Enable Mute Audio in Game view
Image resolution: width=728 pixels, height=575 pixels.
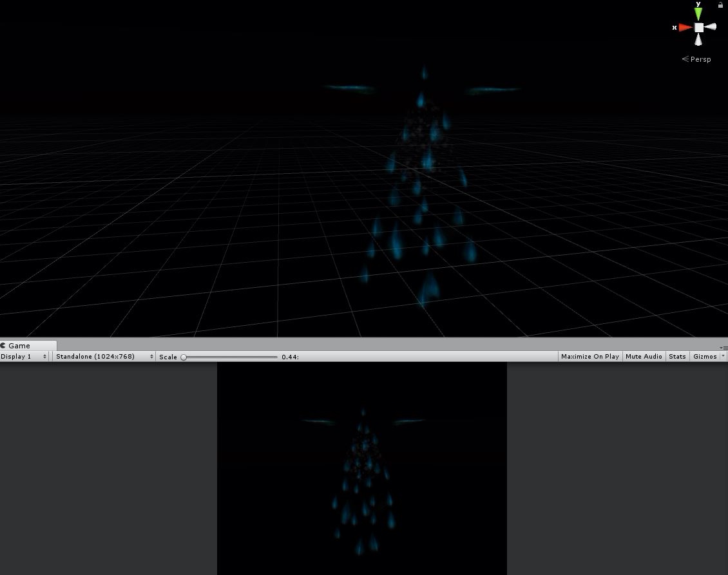pyautogui.click(x=644, y=357)
